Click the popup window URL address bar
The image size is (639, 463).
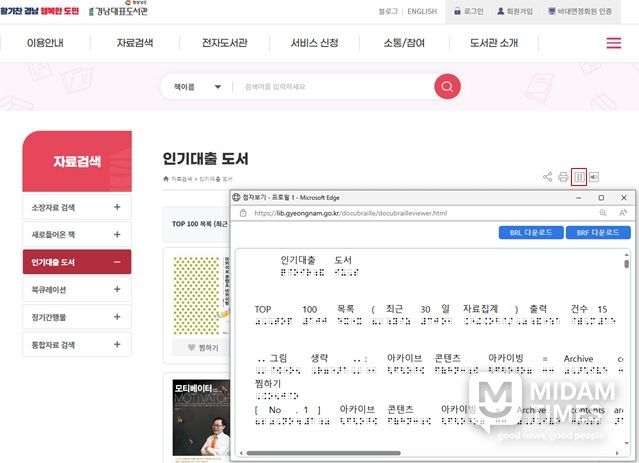(350, 213)
